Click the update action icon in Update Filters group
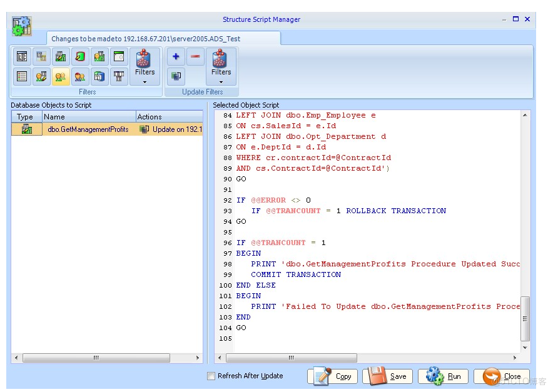Image resolution: width=553 pixels, height=392 pixels. [x=176, y=76]
